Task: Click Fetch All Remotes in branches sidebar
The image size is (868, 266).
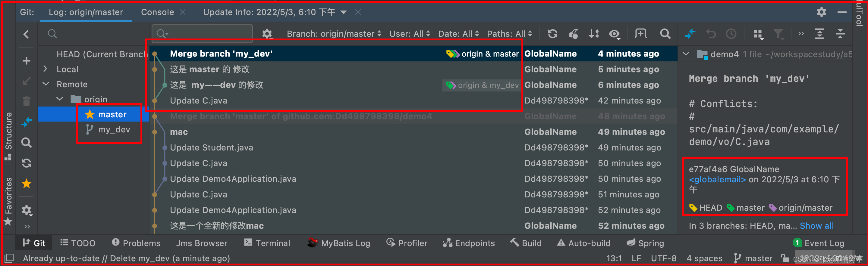Action: tap(26, 163)
